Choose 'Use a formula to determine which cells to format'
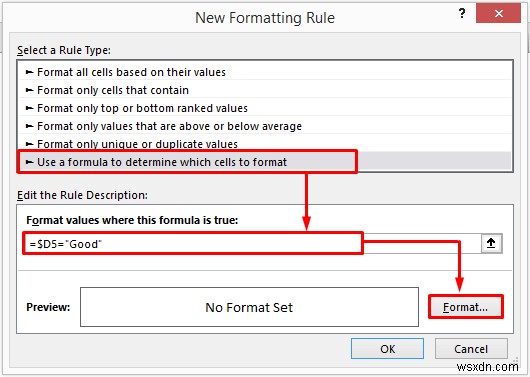 (x=265, y=162)
